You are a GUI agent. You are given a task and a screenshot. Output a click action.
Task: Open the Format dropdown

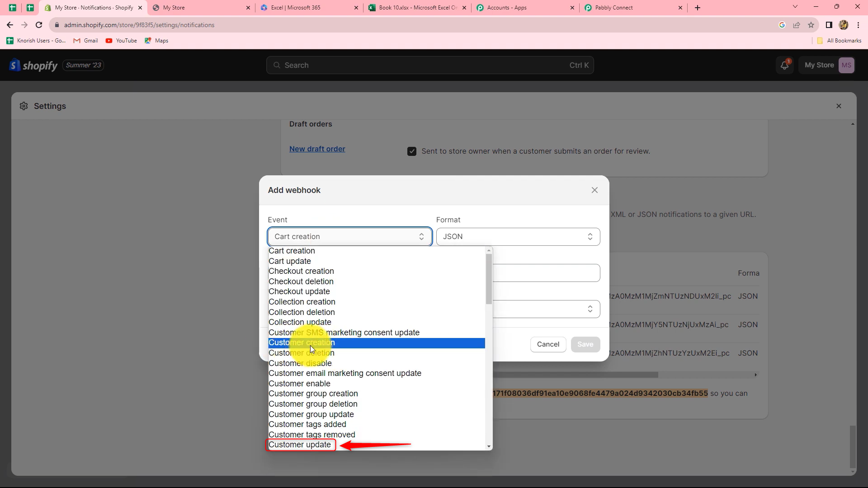518,237
